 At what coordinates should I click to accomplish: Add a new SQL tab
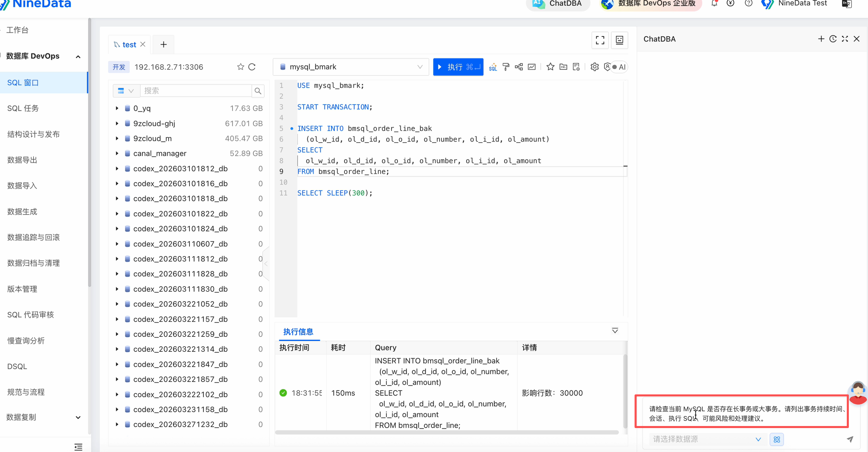(x=163, y=44)
